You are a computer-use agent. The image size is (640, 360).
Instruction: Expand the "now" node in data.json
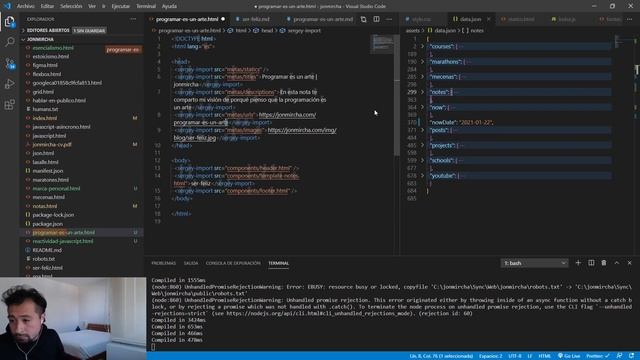click(422, 107)
